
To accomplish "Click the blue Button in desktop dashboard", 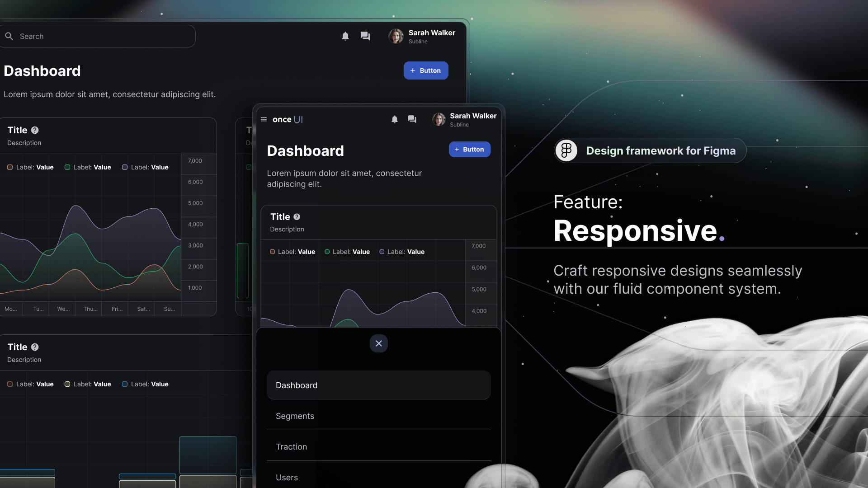I will pos(426,70).
